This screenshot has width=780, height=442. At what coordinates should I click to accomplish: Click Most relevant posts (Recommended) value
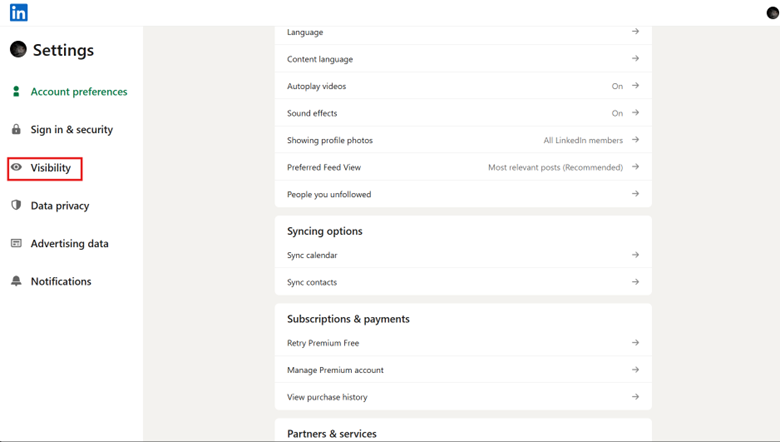(555, 168)
